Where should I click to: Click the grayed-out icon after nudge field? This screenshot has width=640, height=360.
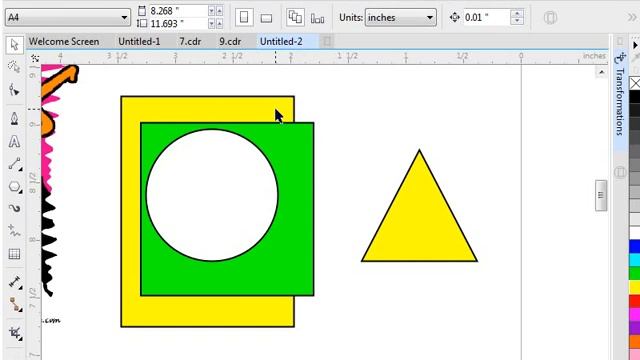point(550,18)
